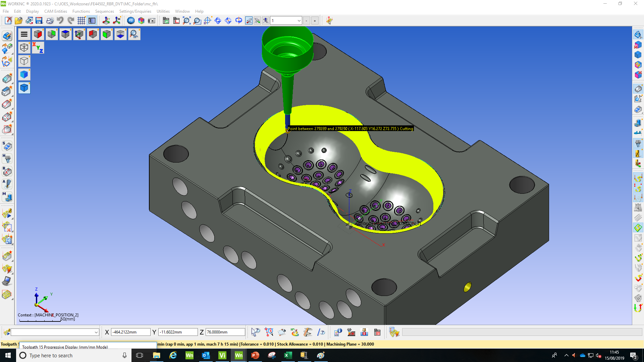
Task: Click the X coordinate input field
Action: tap(130, 332)
